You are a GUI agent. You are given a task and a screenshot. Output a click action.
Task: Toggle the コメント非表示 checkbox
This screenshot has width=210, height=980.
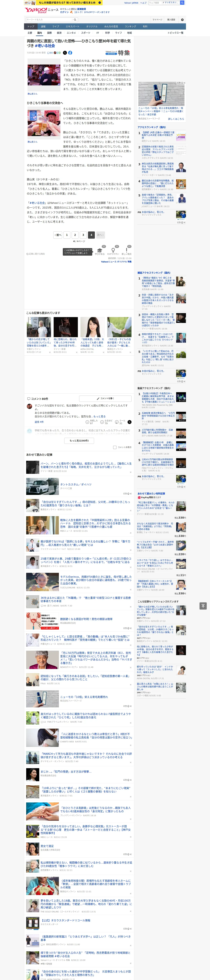pos(115,447)
